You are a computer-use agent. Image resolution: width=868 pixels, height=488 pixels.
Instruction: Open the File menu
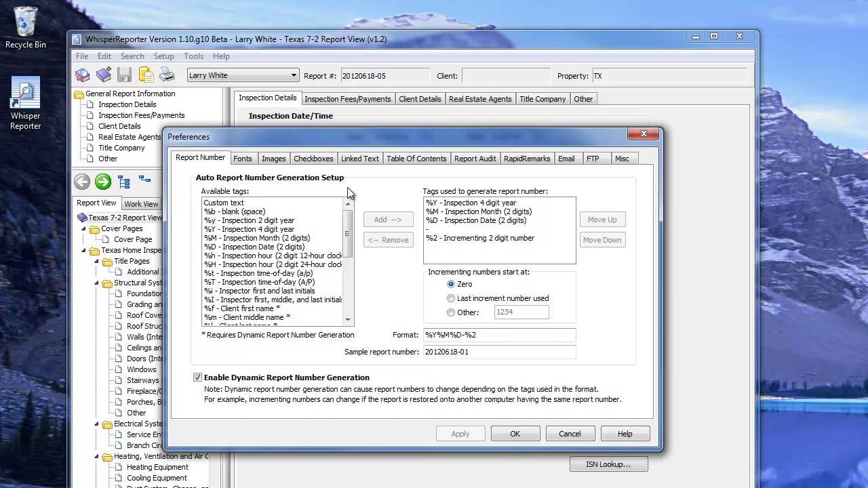pos(82,56)
